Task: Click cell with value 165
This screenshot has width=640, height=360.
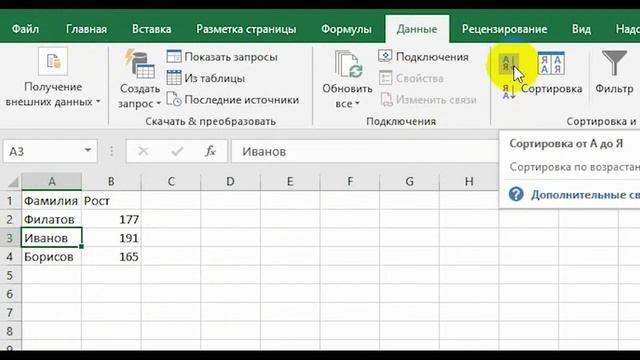Action: (111, 257)
